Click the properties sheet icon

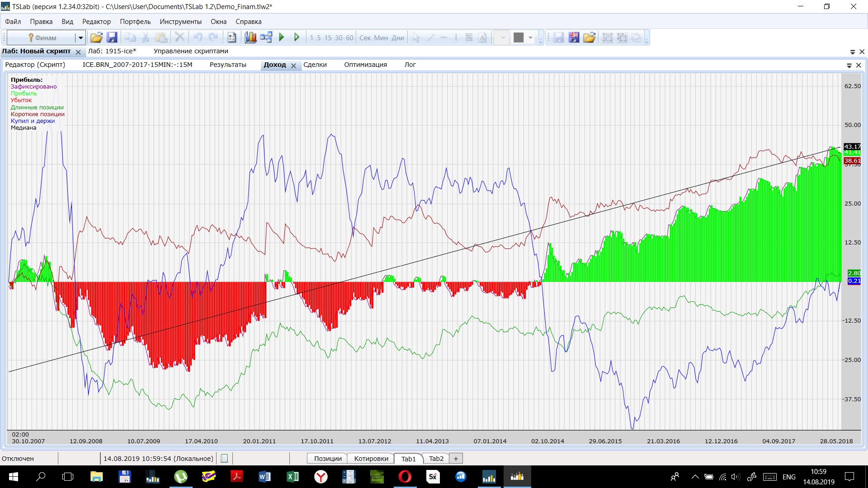[x=232, y=38]
